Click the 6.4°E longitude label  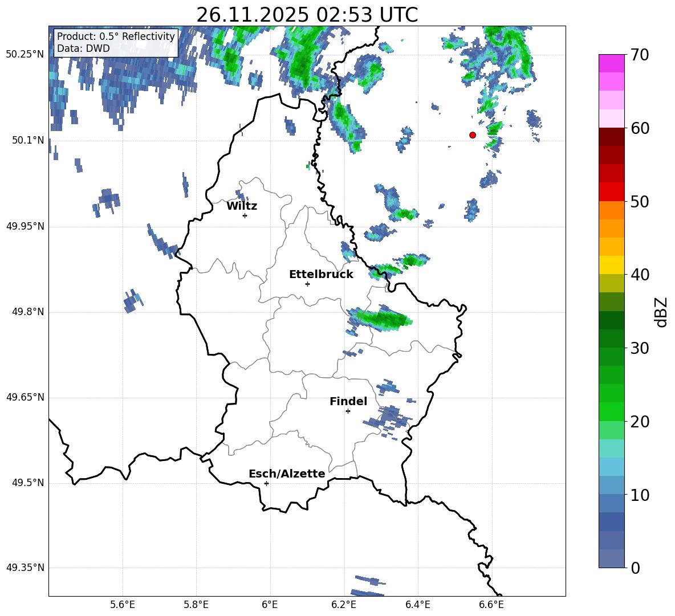click(417, 605)
